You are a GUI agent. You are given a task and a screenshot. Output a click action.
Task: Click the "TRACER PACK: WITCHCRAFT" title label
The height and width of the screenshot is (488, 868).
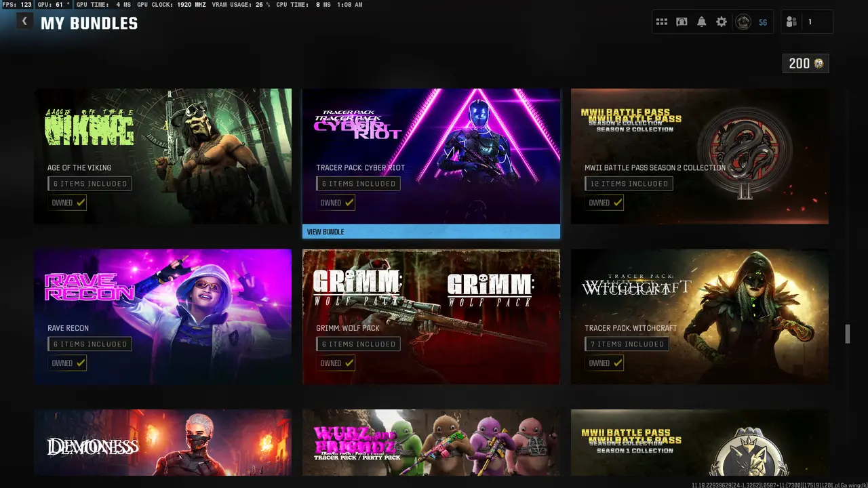[631, 328]
